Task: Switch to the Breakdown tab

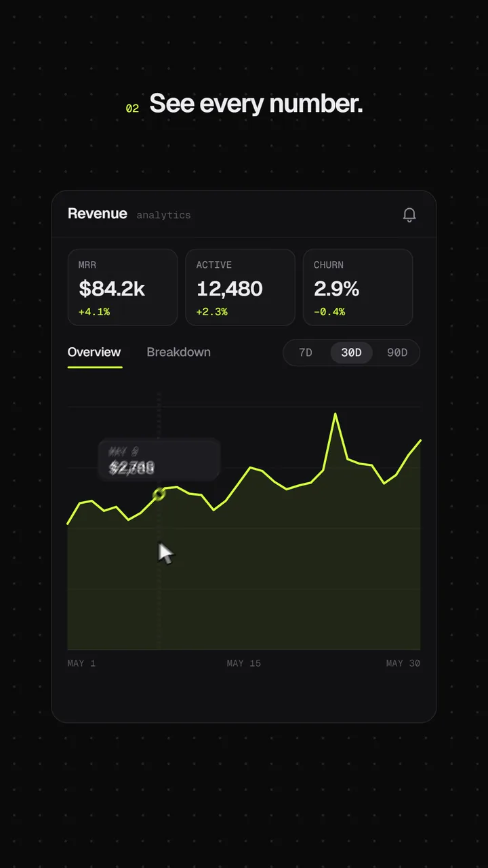Action: 179,352
